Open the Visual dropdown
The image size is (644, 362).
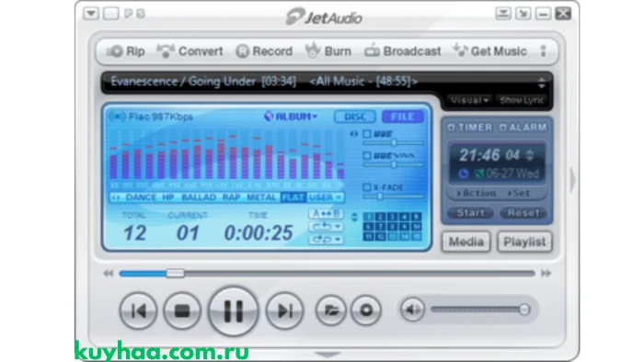(x=469, y=100)
